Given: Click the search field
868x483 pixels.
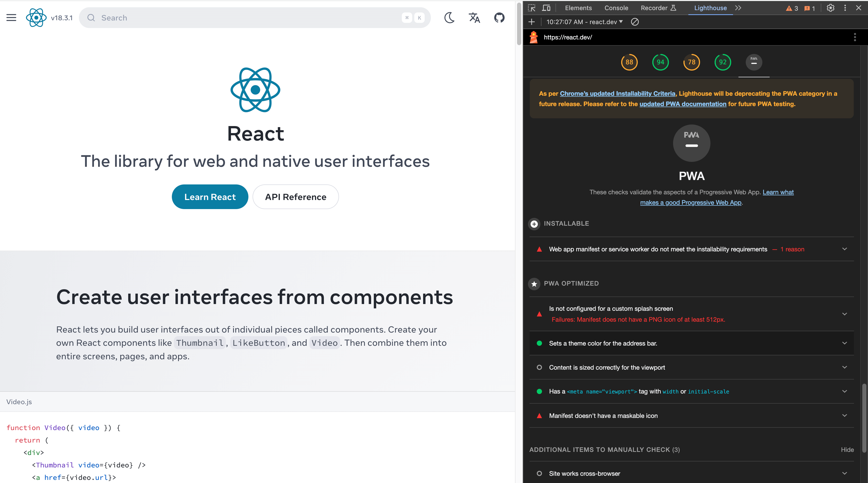Looking at the screenshot, I should (x=255, y=18).
